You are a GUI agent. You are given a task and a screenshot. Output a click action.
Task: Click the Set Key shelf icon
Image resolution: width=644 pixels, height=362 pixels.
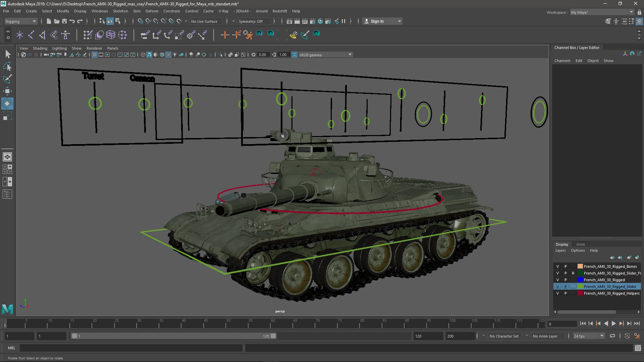(x=225, y=35)
